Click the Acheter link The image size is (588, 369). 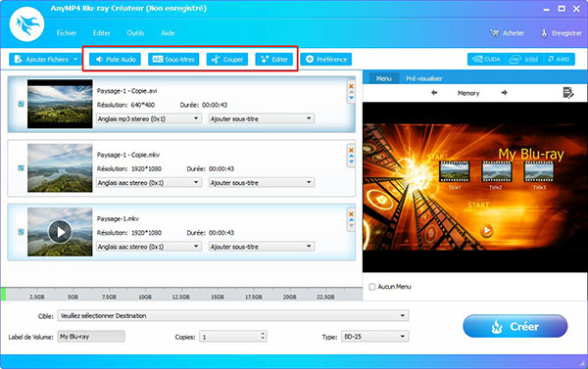pos(514,33)
